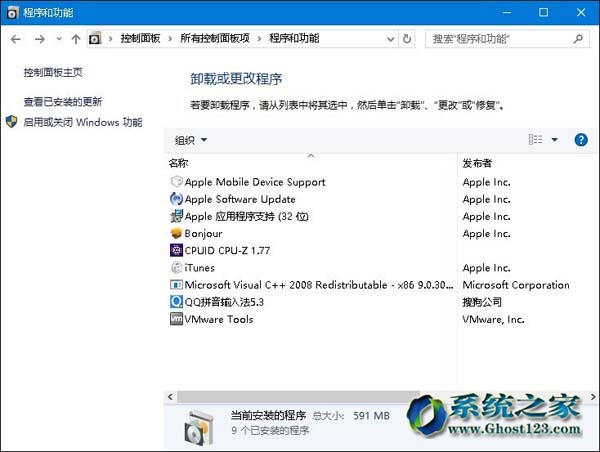Click Apple Inc. publisher in Bonjour row

(x=486, y=233)
